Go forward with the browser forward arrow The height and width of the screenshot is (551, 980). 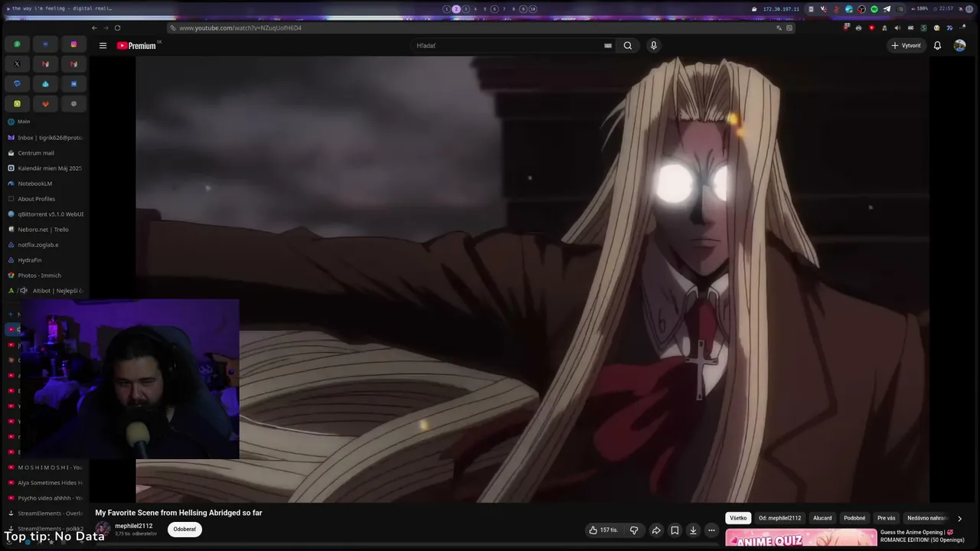[x=106, y=28]
